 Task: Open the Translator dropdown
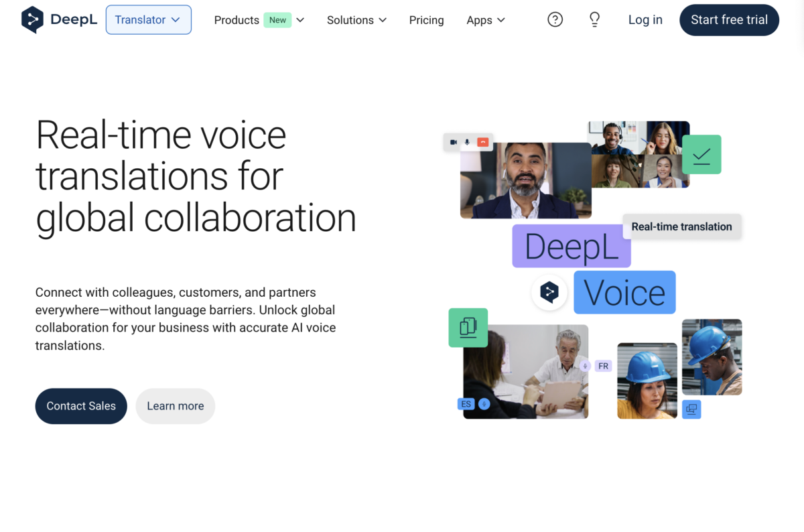(148, 19)
